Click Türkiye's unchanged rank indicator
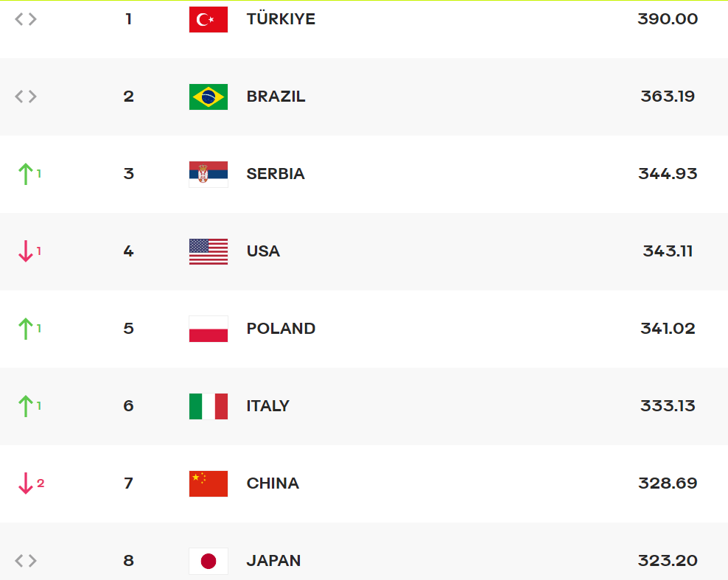The width and height of the screenshot is (728, 580). click(x=26, y=19)
